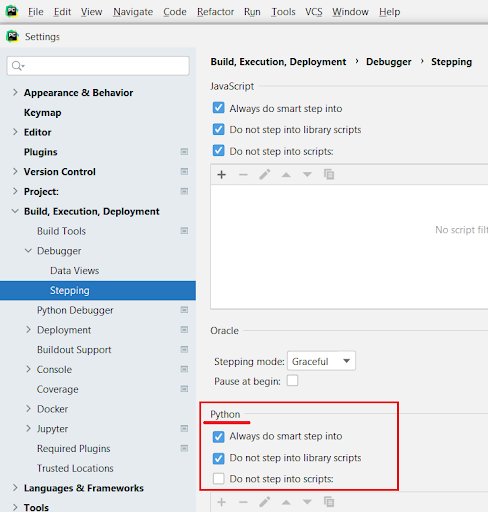This screenshot has height=512, width=488.
Task: Click the remove (minus) icon in JavaScript filter toolbar
Action: [x=243, y=174]
